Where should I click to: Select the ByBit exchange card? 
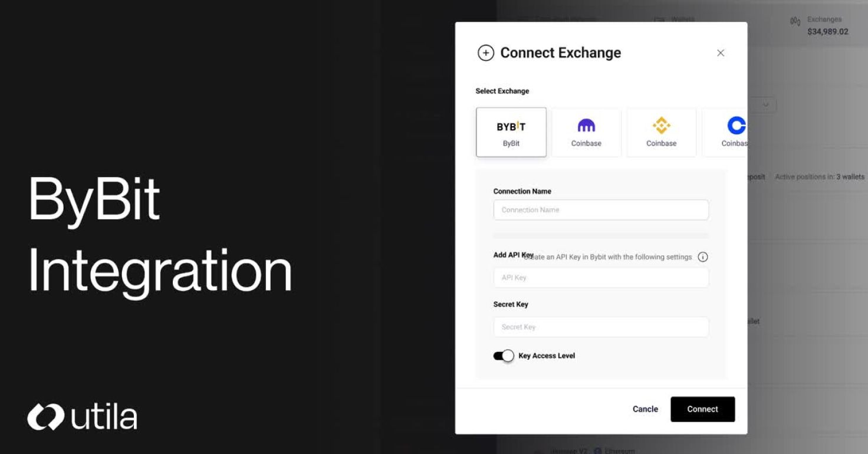(511, 132)
